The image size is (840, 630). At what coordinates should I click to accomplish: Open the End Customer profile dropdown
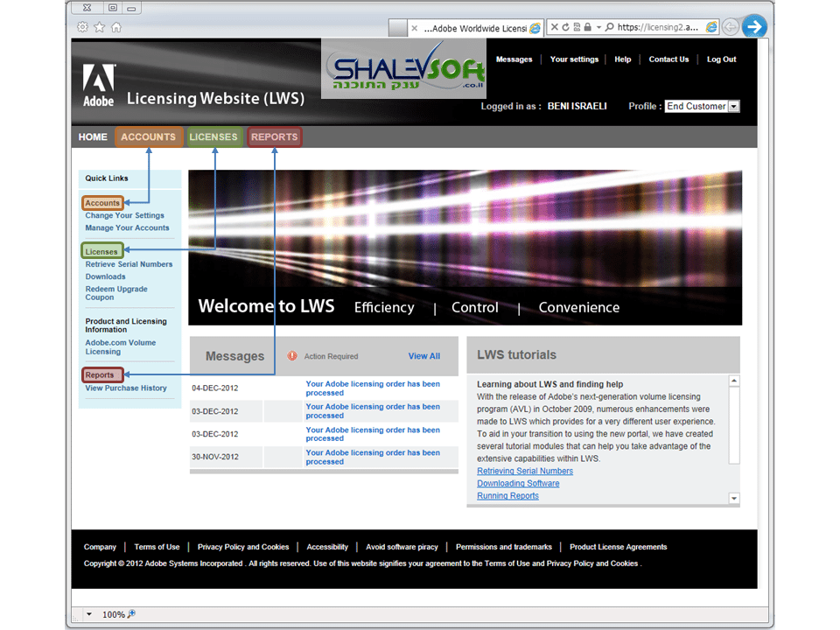point(733,107)
